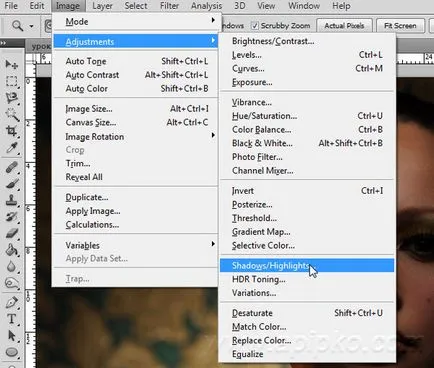The image size is (434, 368).
Task: Open Variations adjustment
Action: 307,293
